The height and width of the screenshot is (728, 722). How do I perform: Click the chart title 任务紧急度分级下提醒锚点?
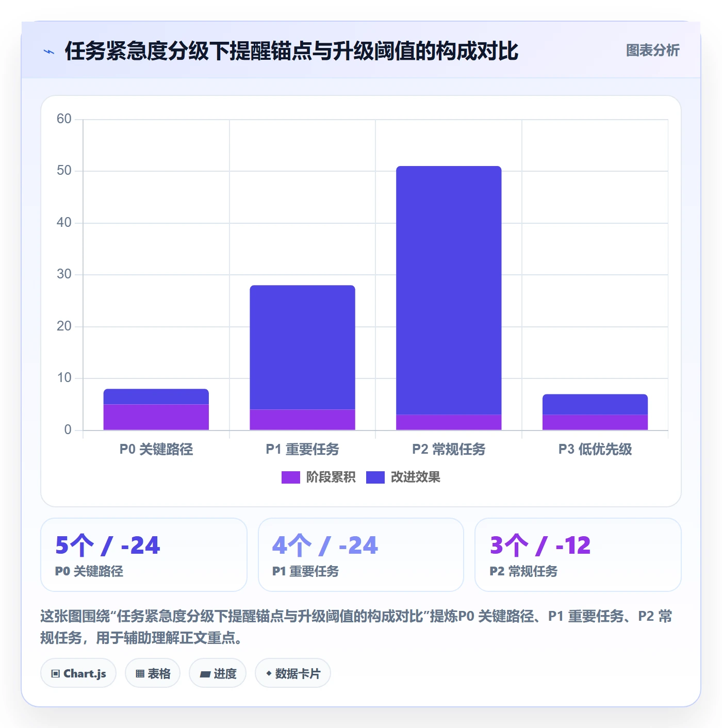(291, 51)
